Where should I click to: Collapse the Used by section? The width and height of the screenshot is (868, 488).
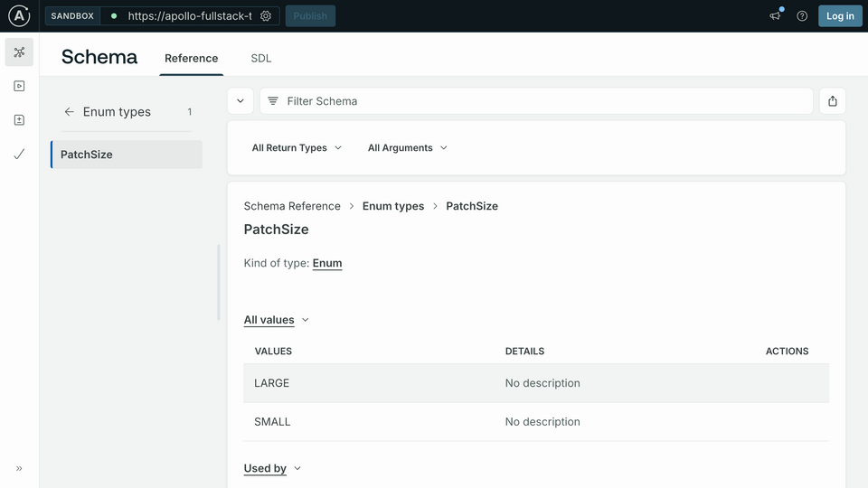tap(272, 469)
